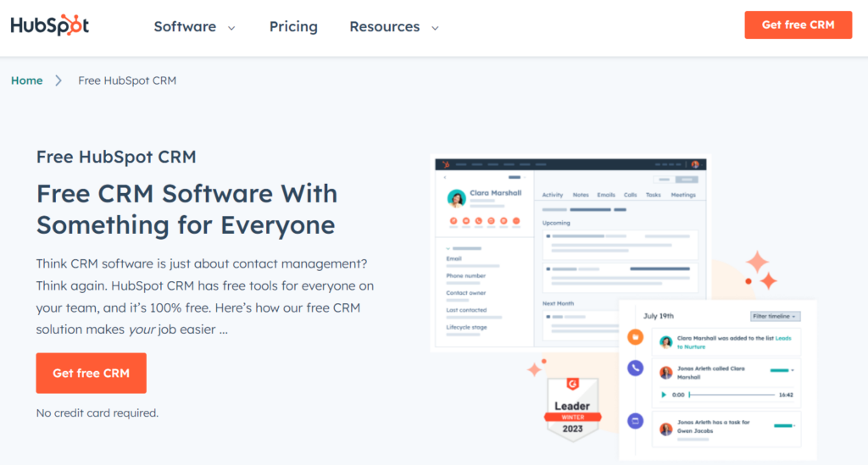This screenshot has width=868, height=465.
Task: Click the Phone number field label
Action: (x=465, y=276)
